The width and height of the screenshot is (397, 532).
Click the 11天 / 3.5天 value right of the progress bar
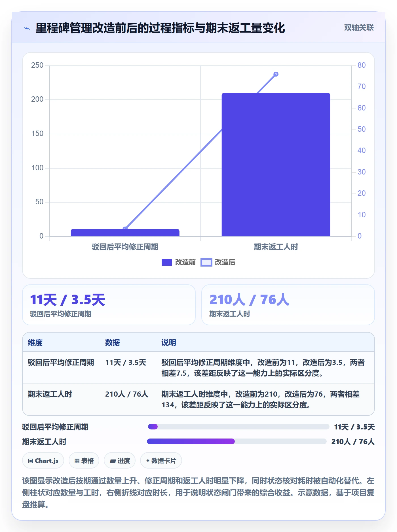(x=354, y=427)
